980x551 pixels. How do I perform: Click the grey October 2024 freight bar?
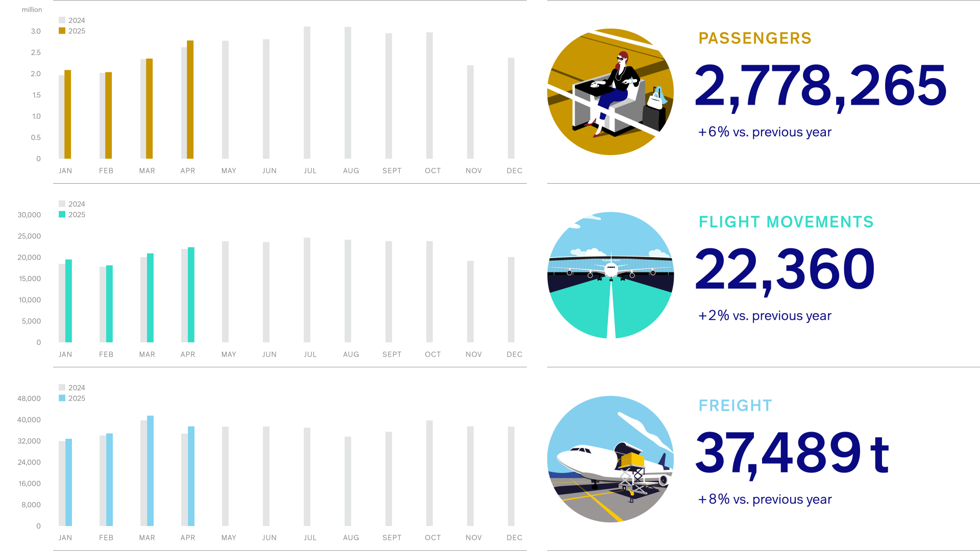click(429, 473)
